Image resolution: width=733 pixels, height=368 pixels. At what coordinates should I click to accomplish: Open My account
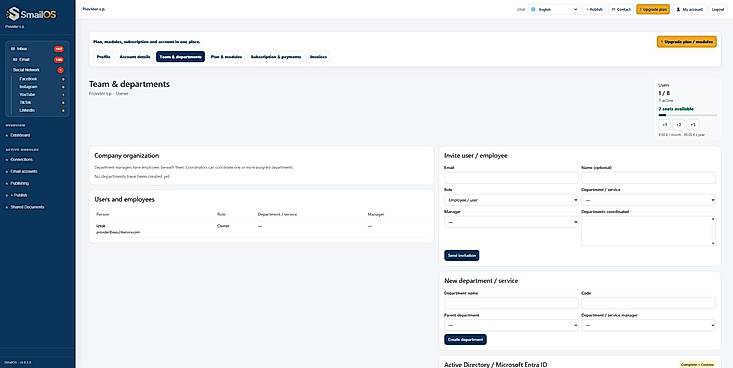coord(690,9)
